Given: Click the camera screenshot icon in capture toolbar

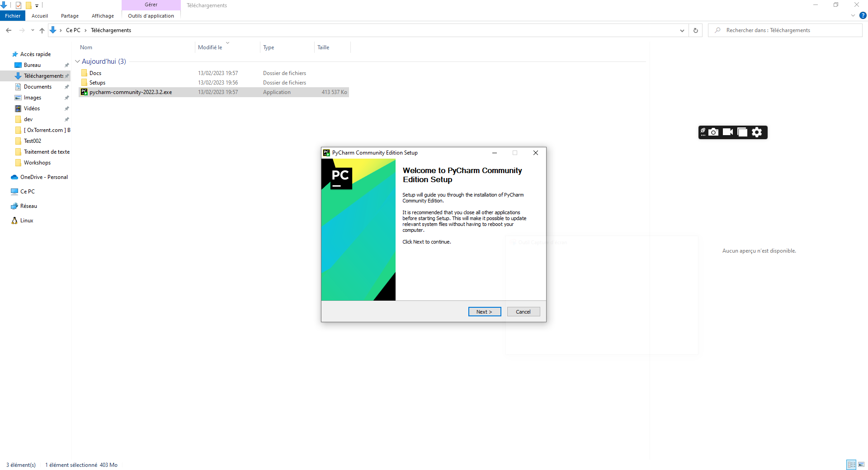Looking at the screenshot, I should [x=713, y=132].
